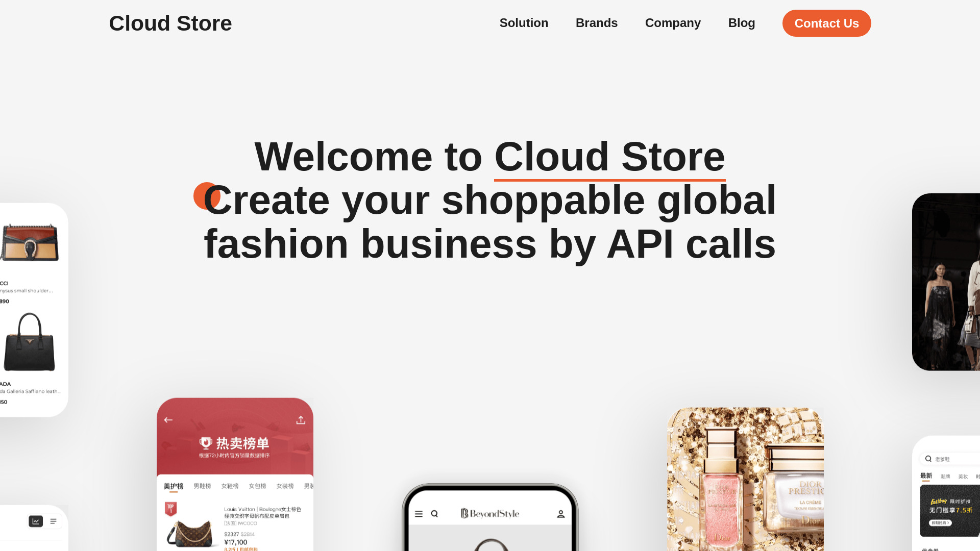Click the Contact Us button

pyautogui.click(x=826, y=23)
